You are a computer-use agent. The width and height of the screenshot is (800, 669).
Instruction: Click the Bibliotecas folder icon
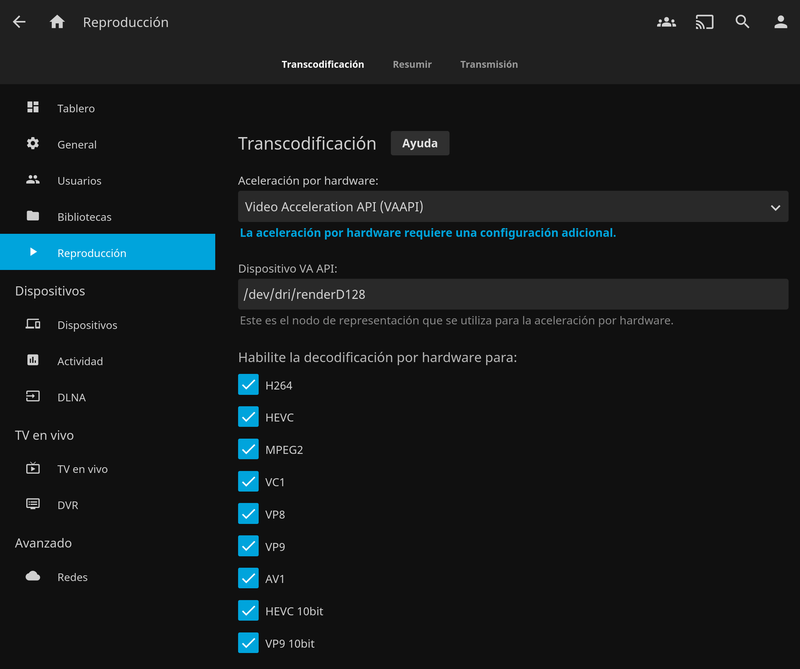tap(33, 216)
